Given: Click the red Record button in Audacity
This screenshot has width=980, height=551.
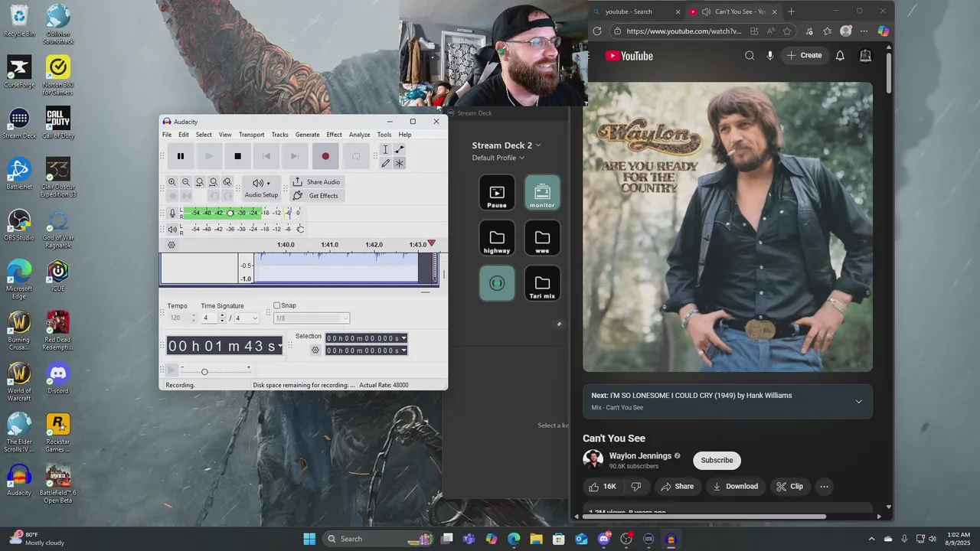Looking at the screenshot, I should tap(325, 156).
